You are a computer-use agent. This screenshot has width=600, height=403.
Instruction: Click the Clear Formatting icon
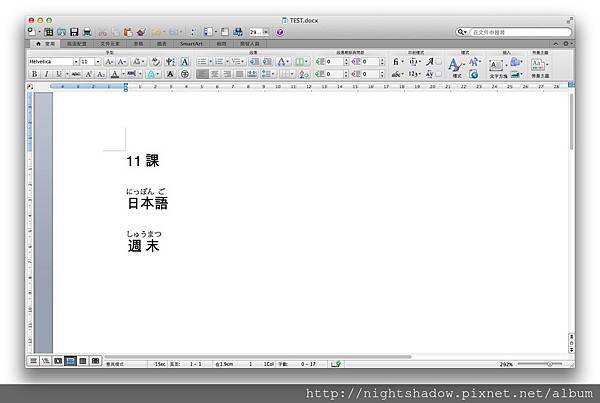(x=155, y=62)
